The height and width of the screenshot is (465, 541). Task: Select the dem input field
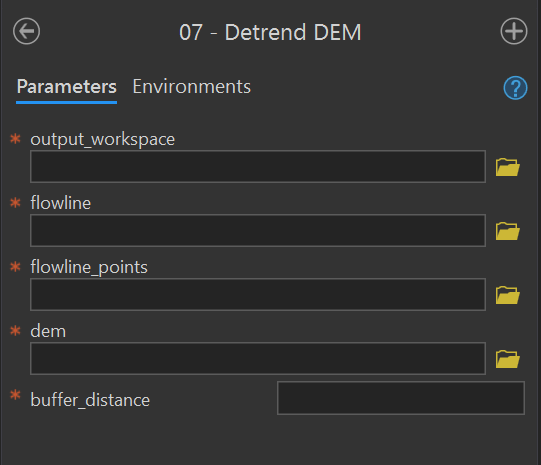click(258, 358)
